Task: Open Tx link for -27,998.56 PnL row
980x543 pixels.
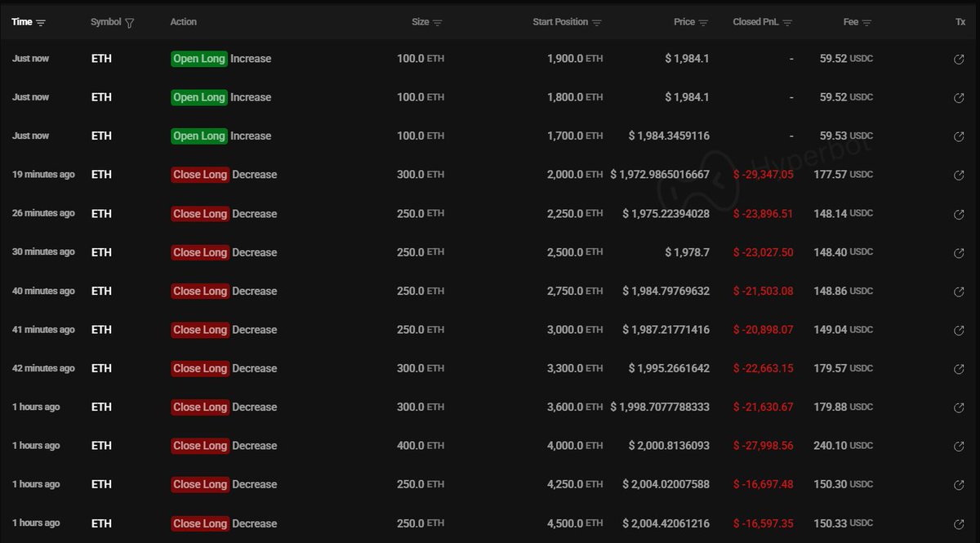Action: 959,447
